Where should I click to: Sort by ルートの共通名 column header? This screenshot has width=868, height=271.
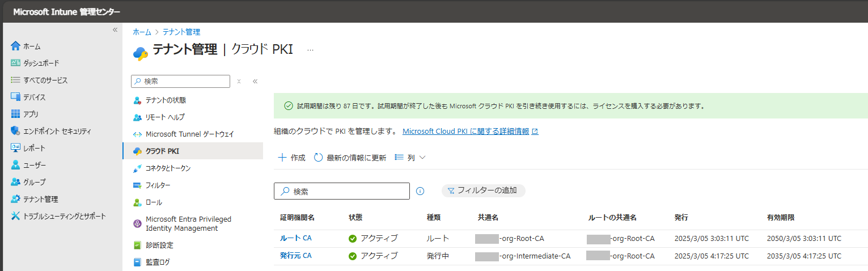612,218
